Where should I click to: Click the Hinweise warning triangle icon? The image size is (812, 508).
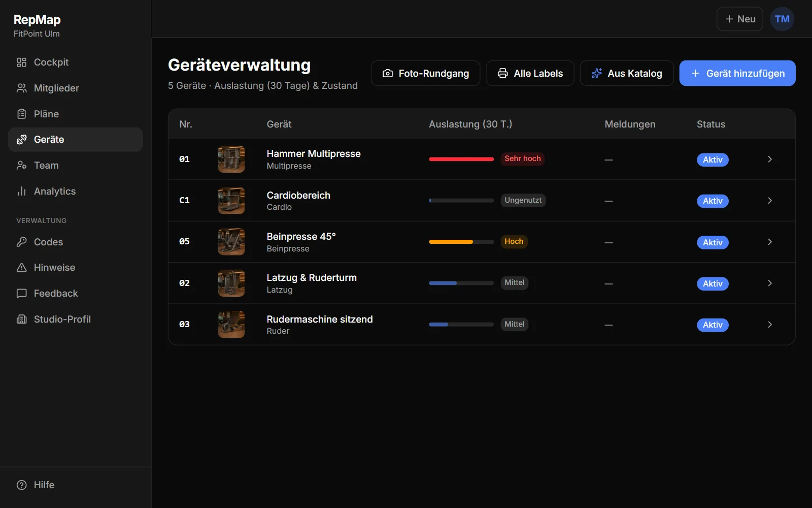click(x=21, y=268)
